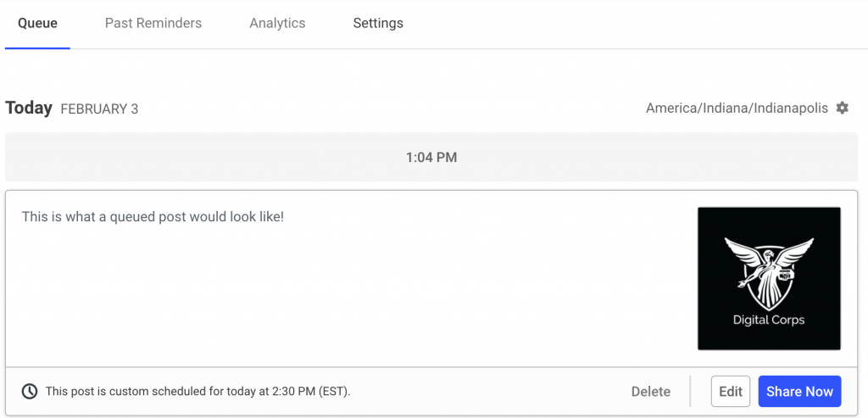Open the timezone settings gear icon
This screenshot has width=868, height=418.
[x=842, y=109]
